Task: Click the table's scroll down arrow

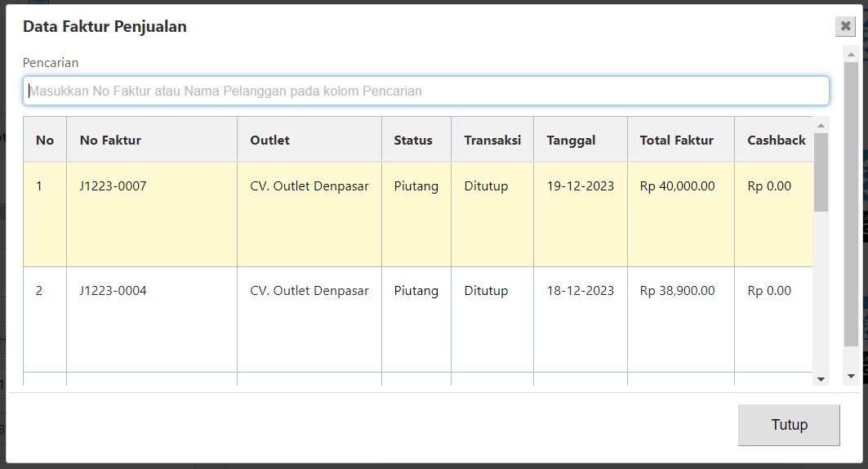Action: 821,379
